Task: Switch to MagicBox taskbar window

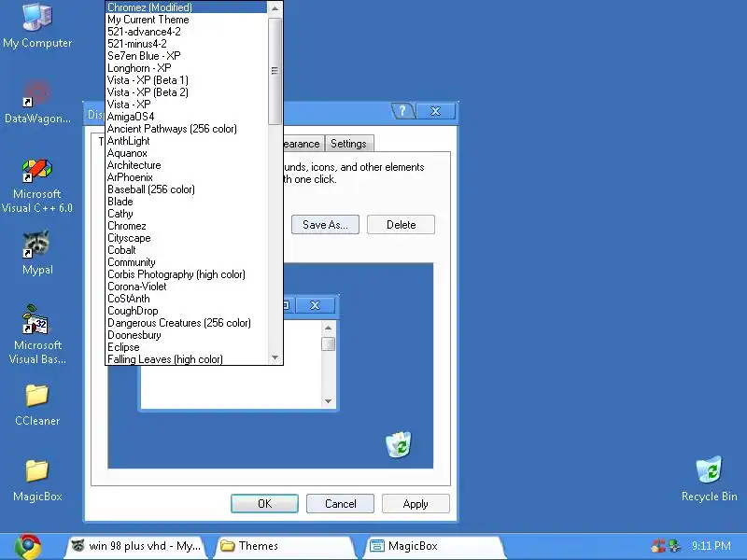Action: [433, 546]
